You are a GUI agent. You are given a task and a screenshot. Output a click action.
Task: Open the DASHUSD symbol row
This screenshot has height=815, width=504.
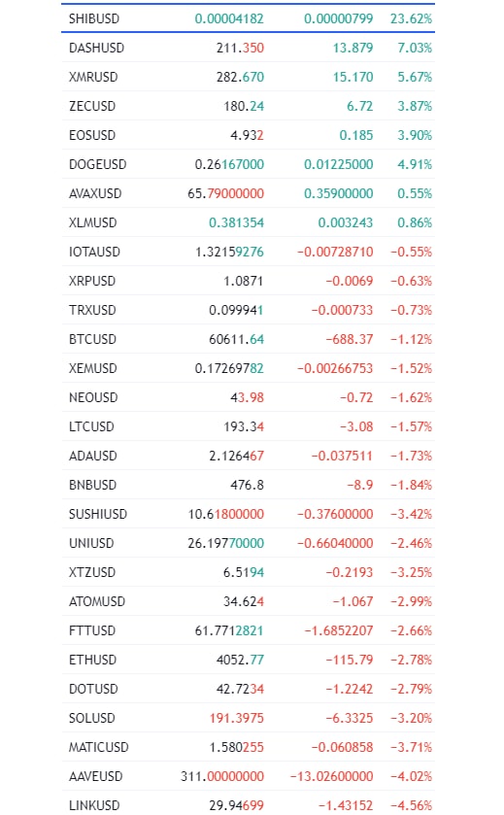(248, 48)
